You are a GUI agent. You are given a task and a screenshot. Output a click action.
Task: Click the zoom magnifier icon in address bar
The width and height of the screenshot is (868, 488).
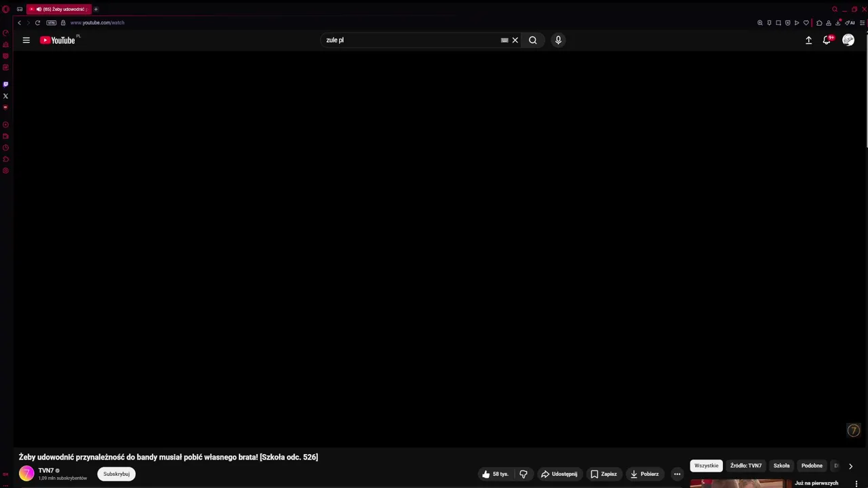pos(759,23)
